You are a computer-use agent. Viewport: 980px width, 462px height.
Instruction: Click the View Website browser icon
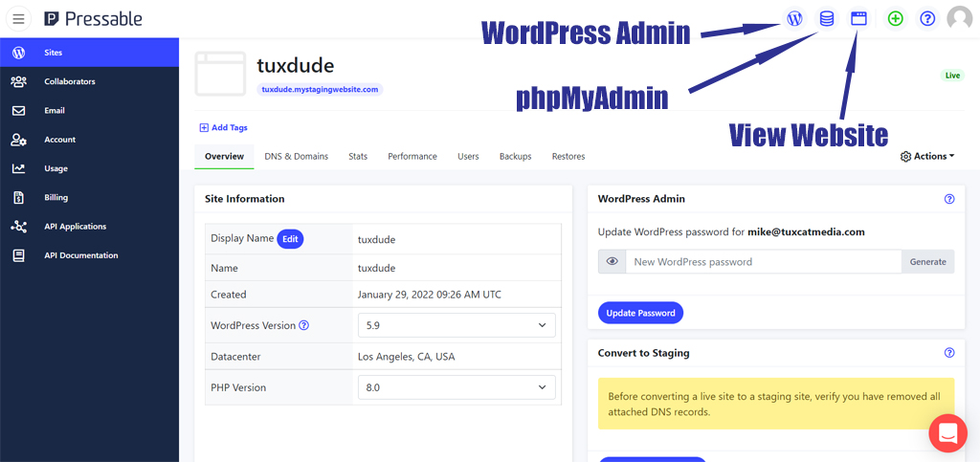[x=859, y=19]
